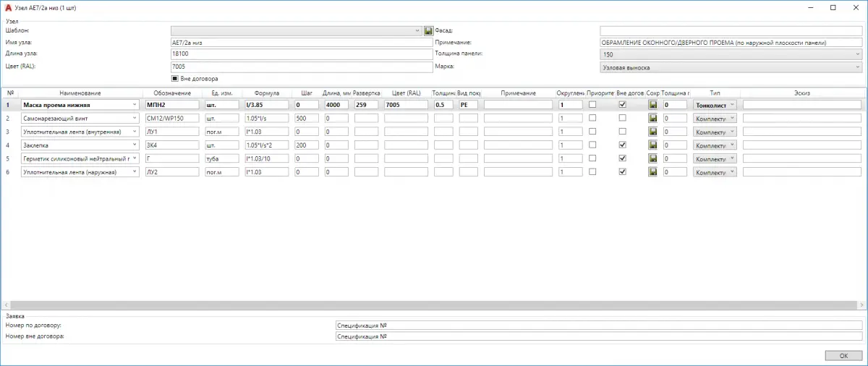Uncheck Вне договора for Заклепка row
Viewport: 868px width, 366px height.
(623, 145)
